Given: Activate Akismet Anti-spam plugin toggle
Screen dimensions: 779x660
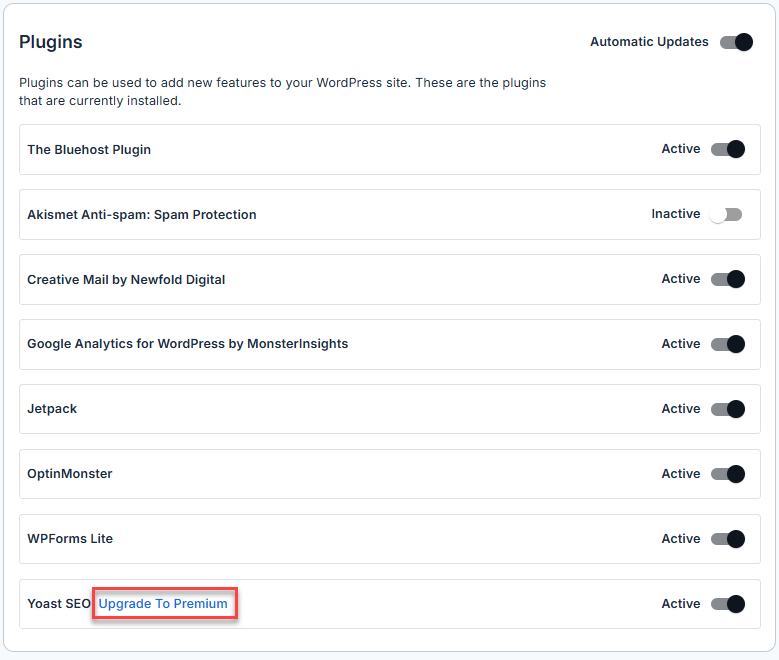Looking at the screenshot, I should [x=725, y=215].
